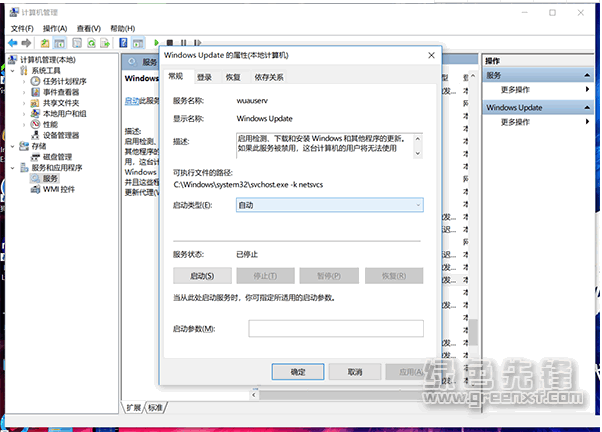Click the Export list toolbar icon
Viewport: 602px width, 432px height.
105,43
